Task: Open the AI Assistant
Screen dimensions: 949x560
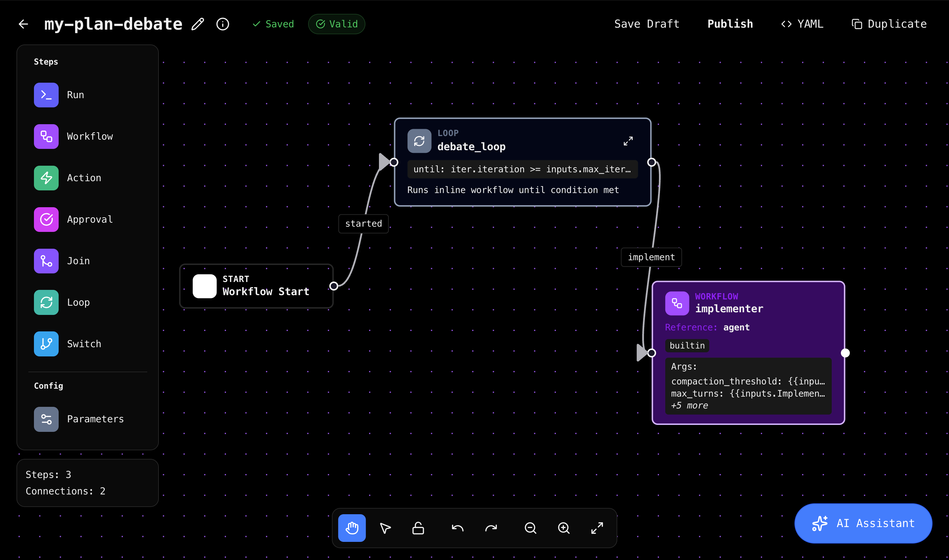Action: (863, 523)
